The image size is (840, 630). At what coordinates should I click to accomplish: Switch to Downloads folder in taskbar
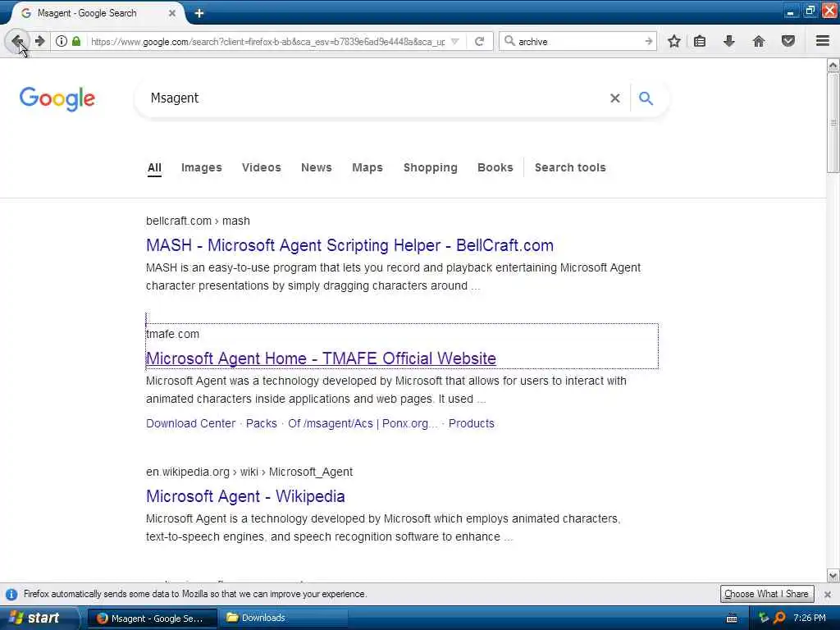(x=284, y=619)
